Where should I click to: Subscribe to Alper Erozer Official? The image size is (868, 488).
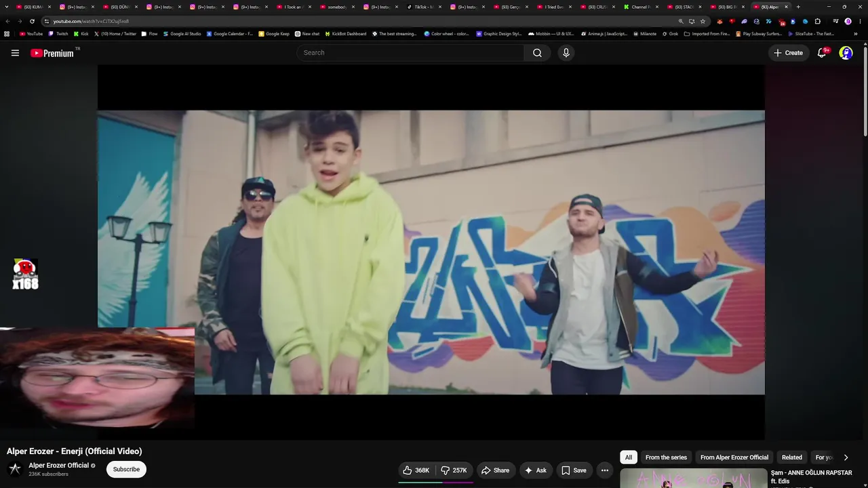126,469
